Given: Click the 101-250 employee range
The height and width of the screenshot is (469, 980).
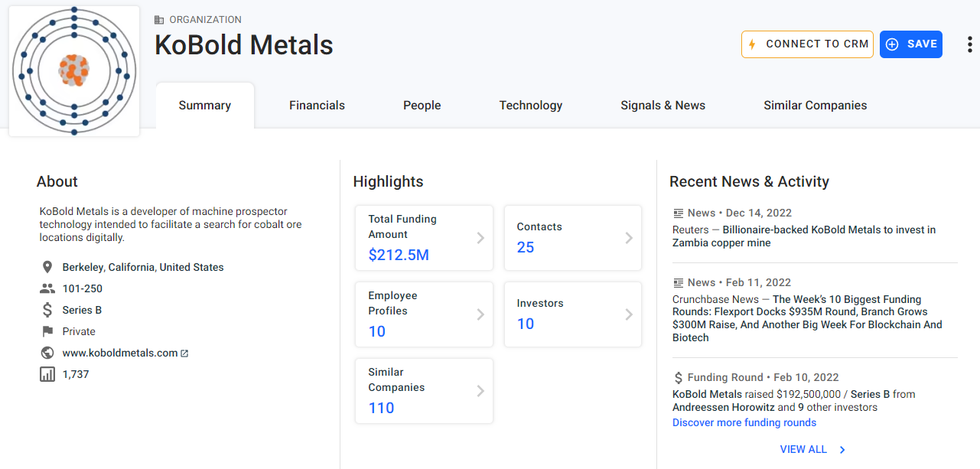Looking at the screenshot, I should [x=83, y=288].
